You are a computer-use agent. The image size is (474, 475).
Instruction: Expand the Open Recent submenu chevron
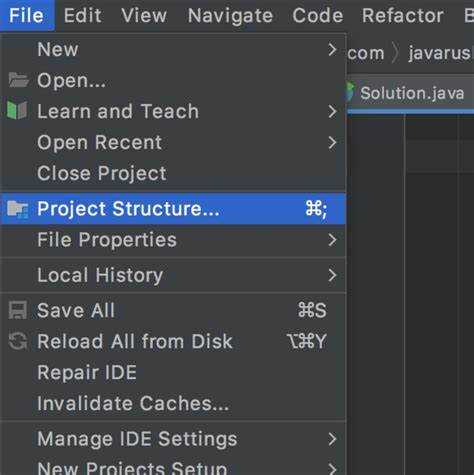(332, 143)
